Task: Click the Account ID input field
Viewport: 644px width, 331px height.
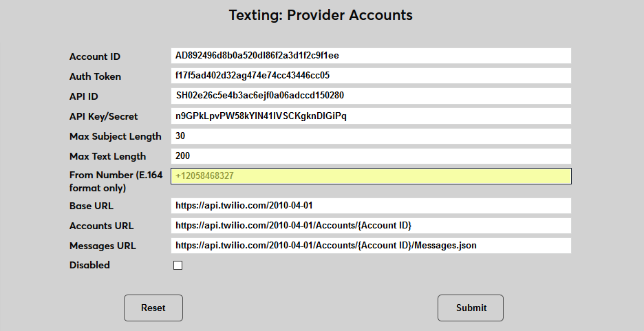Action: [x=371, y=56]
